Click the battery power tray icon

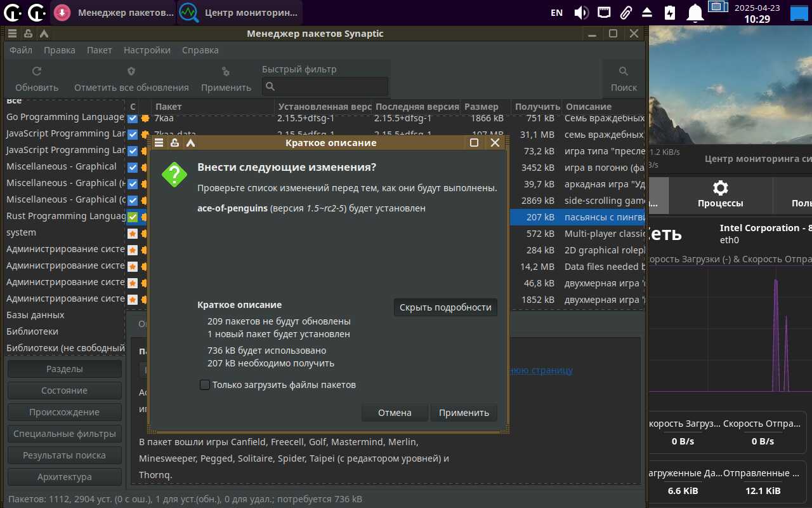(670, 12)
